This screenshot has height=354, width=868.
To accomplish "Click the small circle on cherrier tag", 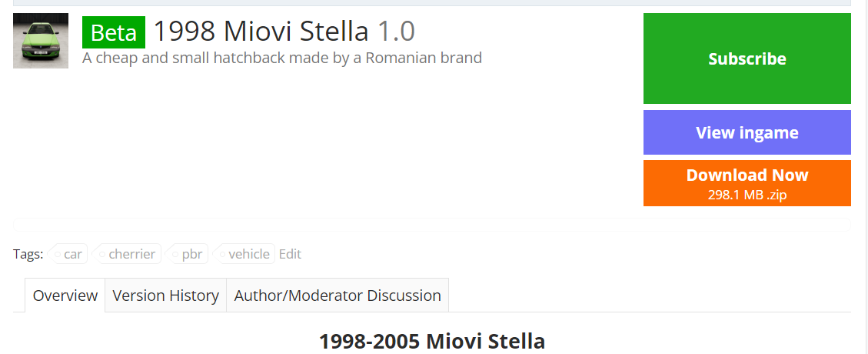I will (102, 255).
